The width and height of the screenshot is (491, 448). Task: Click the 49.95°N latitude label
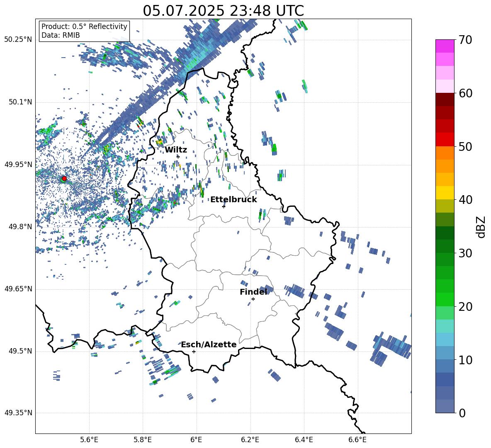(x=18, y=164)
